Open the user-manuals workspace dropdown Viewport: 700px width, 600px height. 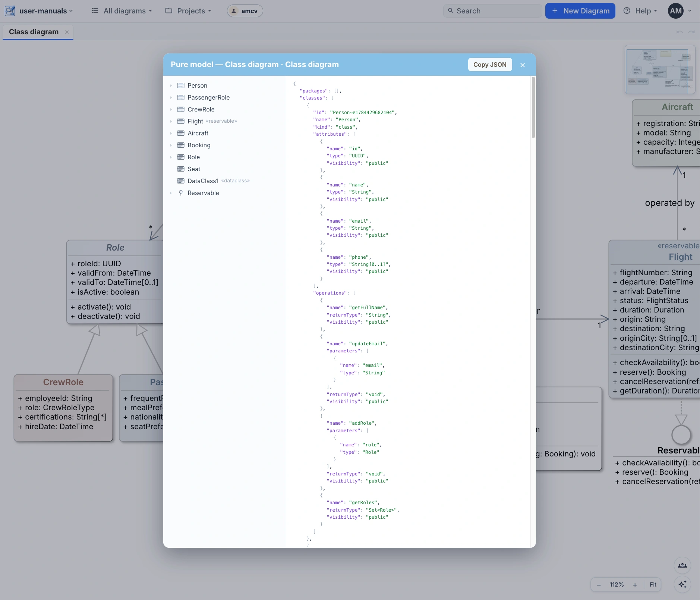coord(46,11)
